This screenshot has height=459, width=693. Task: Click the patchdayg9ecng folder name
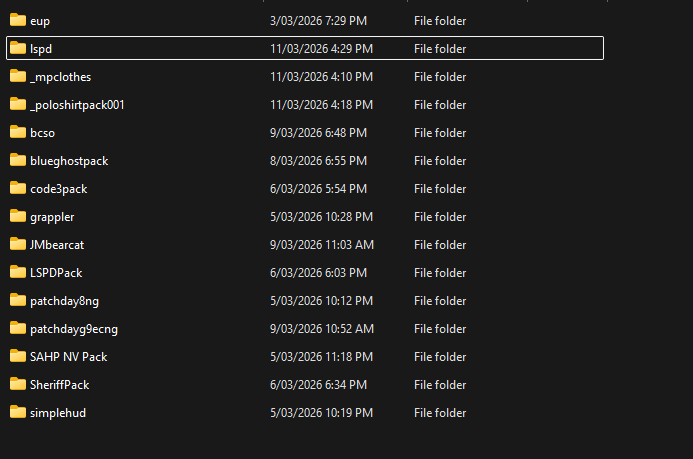(73, 329)
